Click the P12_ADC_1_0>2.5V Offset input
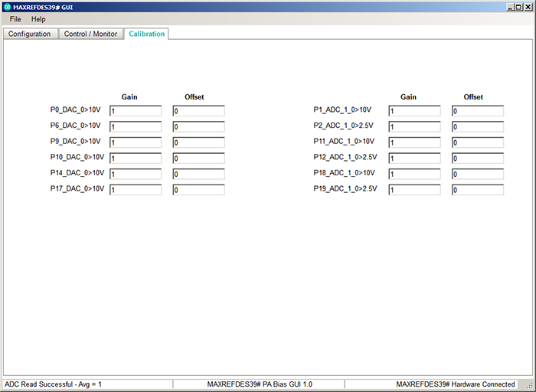536x392 pixels. click(x=478, y=158)
